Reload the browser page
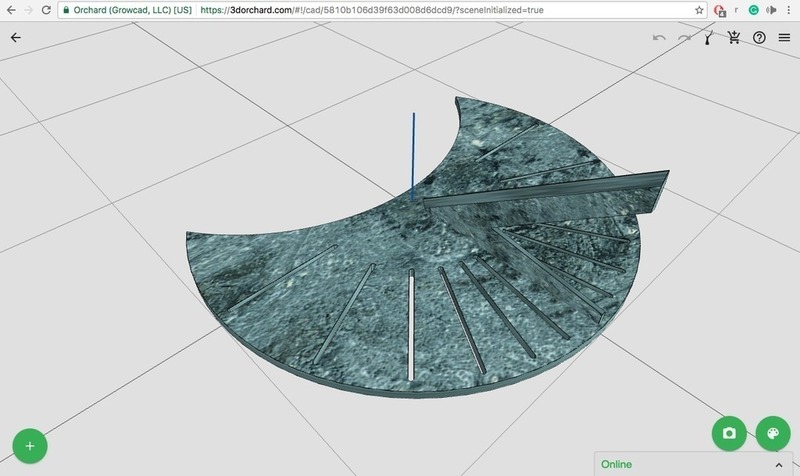 pyautogui.click(x=46, y=10)
